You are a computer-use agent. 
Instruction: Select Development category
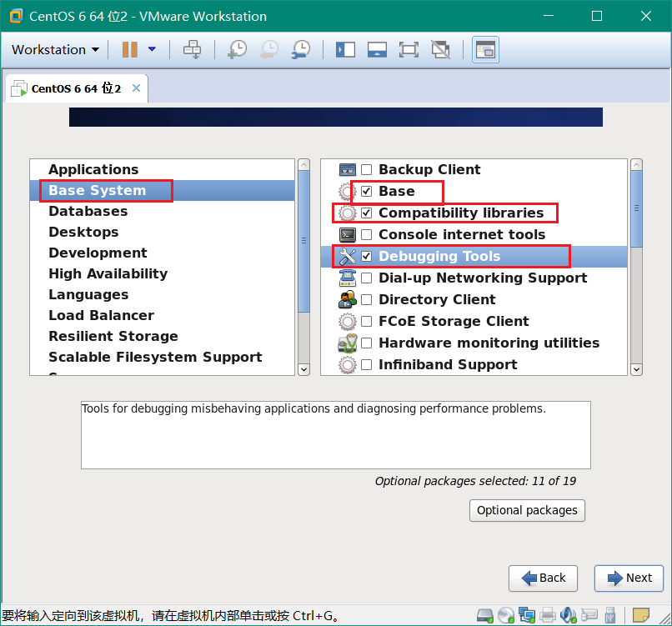tap(162, 253)
